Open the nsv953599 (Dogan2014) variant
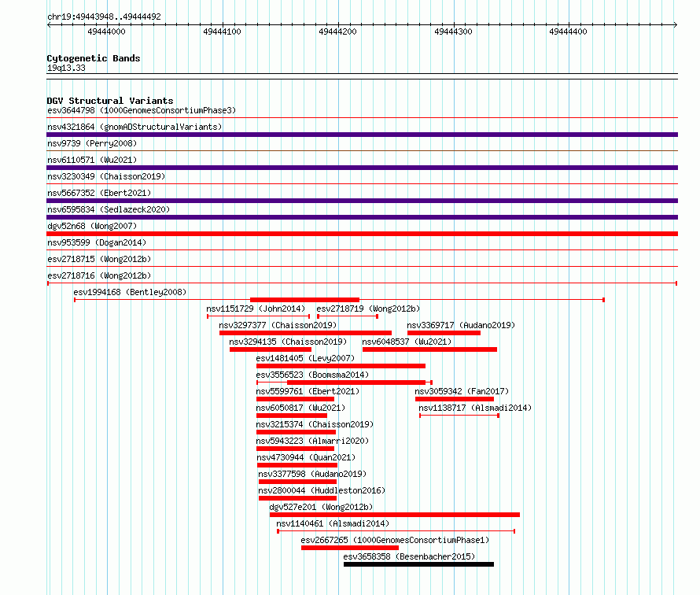Viewport: 700px width, 595px height. 97,242
